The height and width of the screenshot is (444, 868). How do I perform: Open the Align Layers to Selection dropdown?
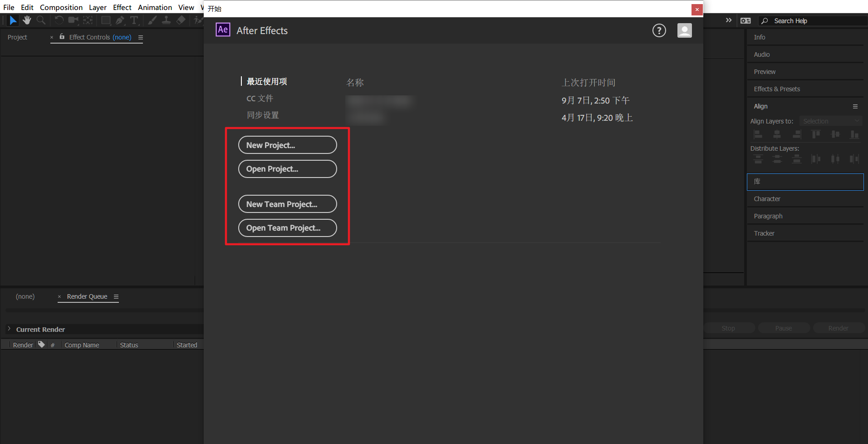831,121
